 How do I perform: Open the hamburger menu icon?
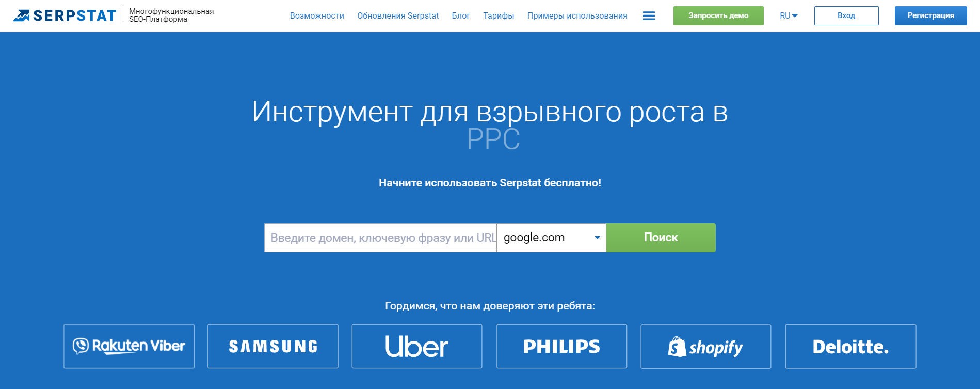coord(649,16)
